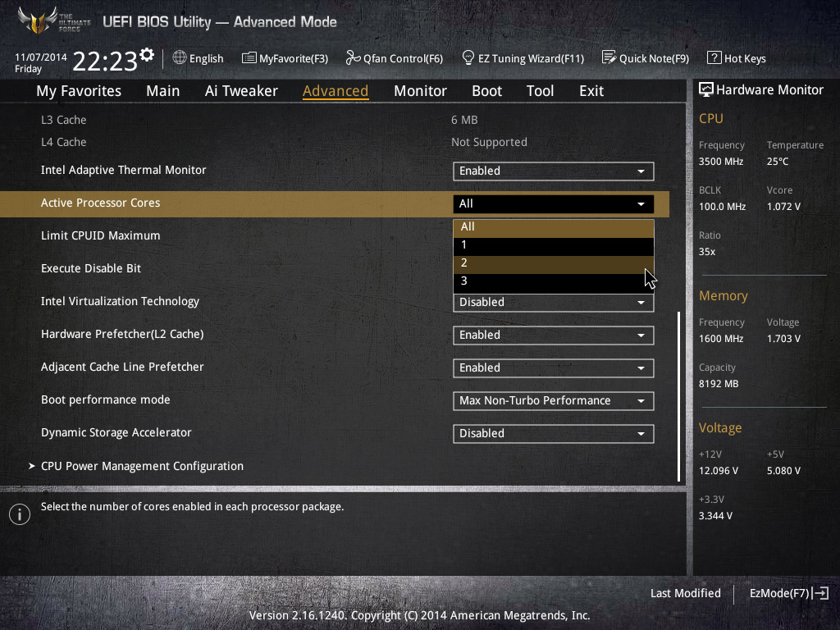Click the Hardware Monitor screen icon
840x630 pixels.
[706, 90]
